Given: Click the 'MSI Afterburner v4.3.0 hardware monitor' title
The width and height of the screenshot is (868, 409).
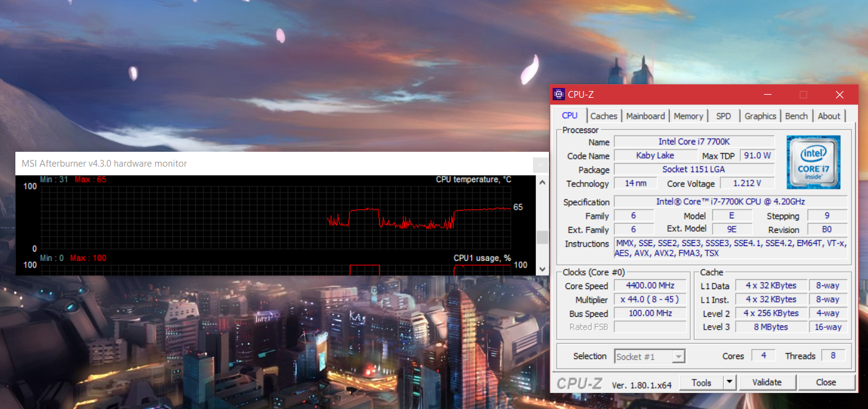Looking at the screenshot, I should pyautogui.click(x=105, y=164).
